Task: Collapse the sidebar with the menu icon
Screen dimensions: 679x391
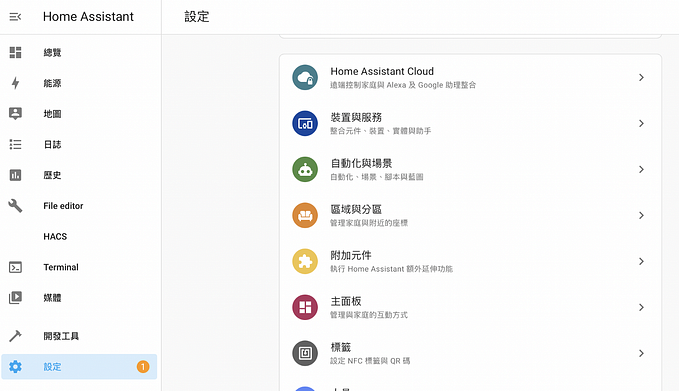Action: tap(15, 17)
